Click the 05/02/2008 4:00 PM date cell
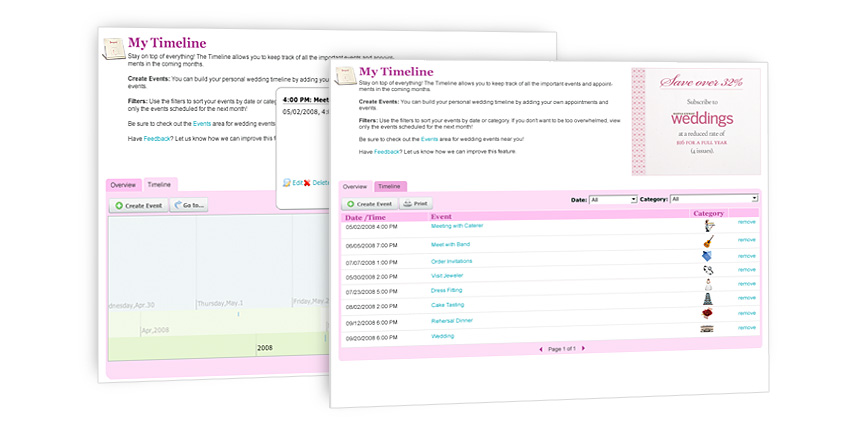This screenshot has width=852, height=437. pyautogui.click(x=372, y=227)
